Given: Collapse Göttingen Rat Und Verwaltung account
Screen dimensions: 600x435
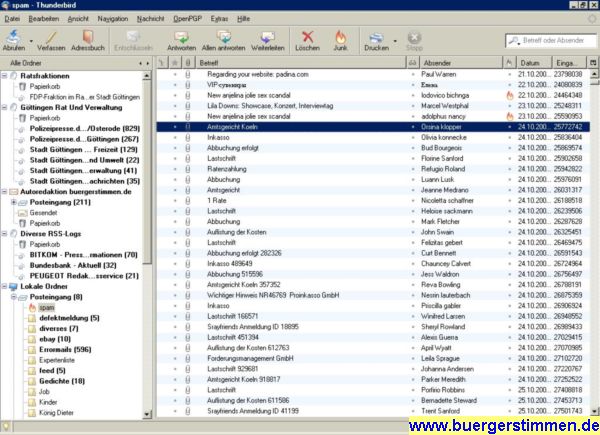Looking at the screenshot, I should point(5,108).
